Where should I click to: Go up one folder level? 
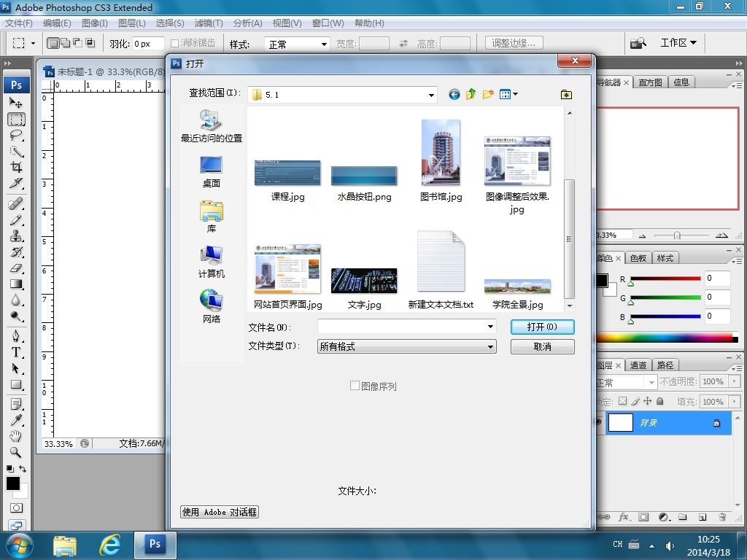[471, 94]
